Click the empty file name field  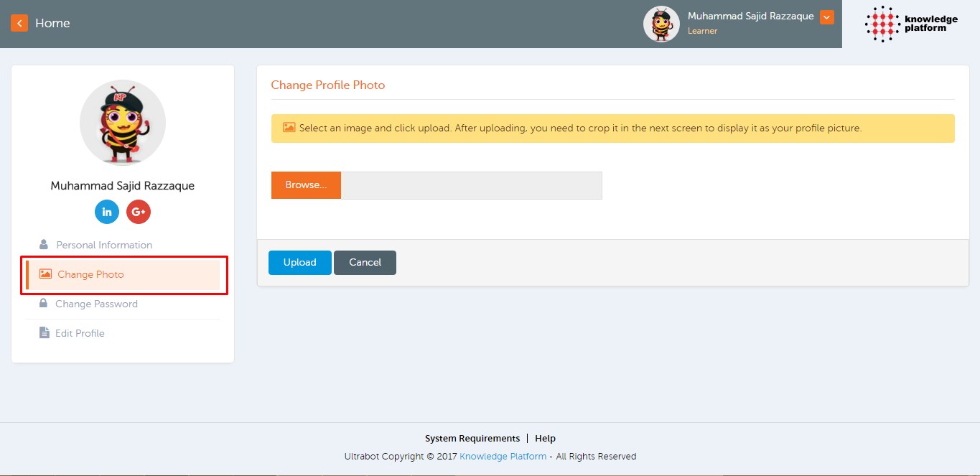coord(471,185)
